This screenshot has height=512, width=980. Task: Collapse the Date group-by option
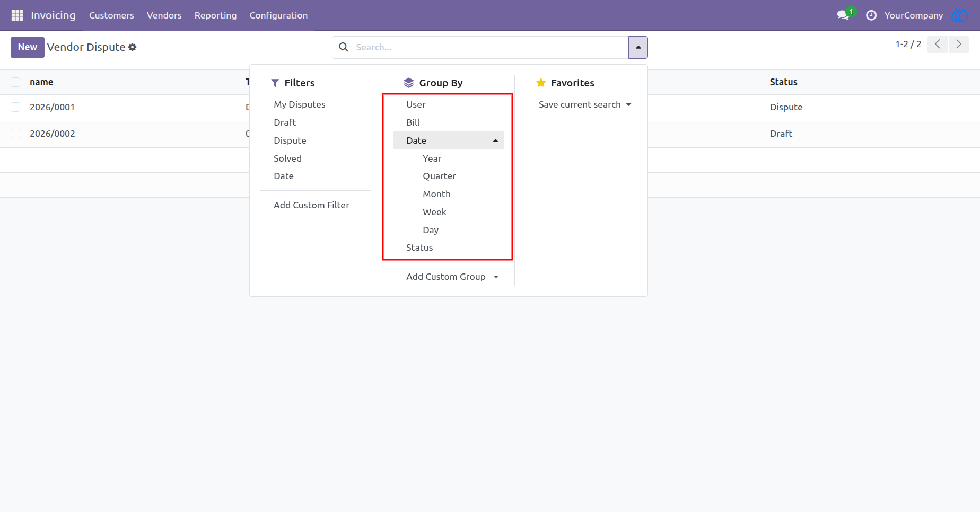click(448, 140)
